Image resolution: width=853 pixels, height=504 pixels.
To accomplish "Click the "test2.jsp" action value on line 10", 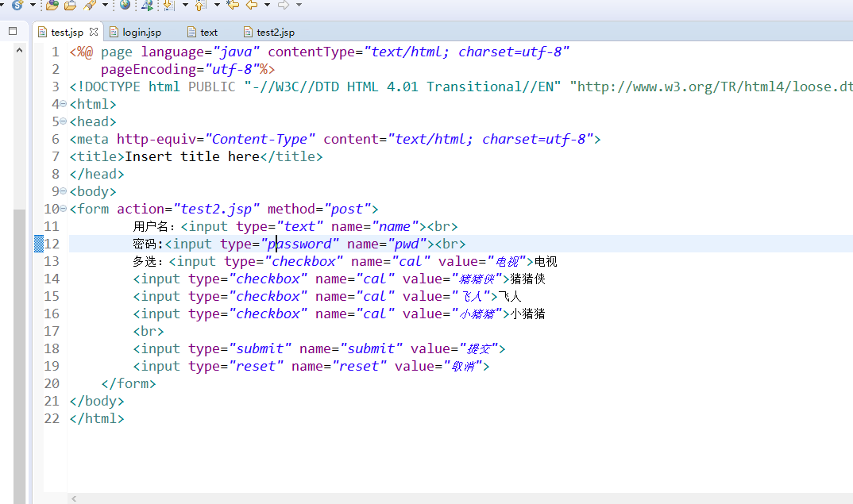I will (x=216, y=210).
